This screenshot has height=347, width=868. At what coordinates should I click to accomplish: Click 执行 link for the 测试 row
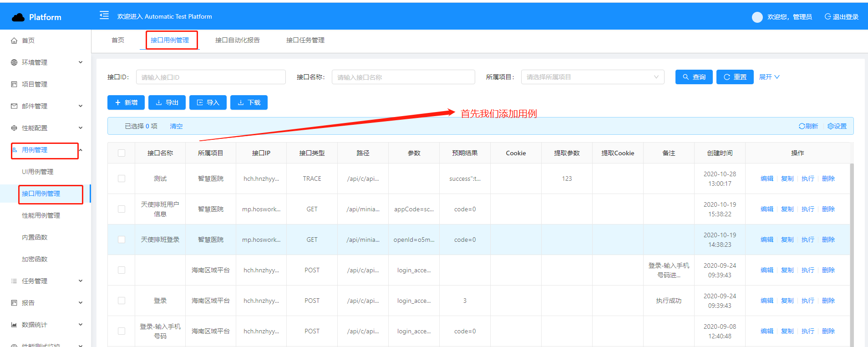pyautogui.click(x=807, y=179)
